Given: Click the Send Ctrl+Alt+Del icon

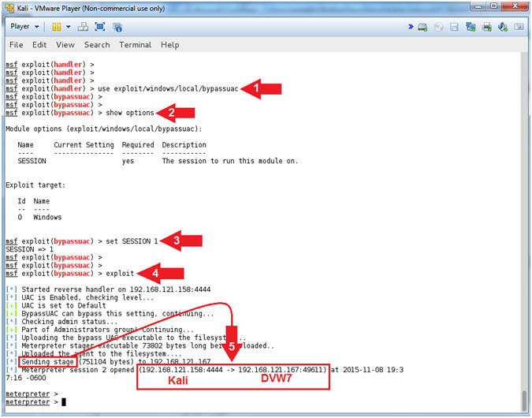Looking at the screenshot, I should (83, 27).
